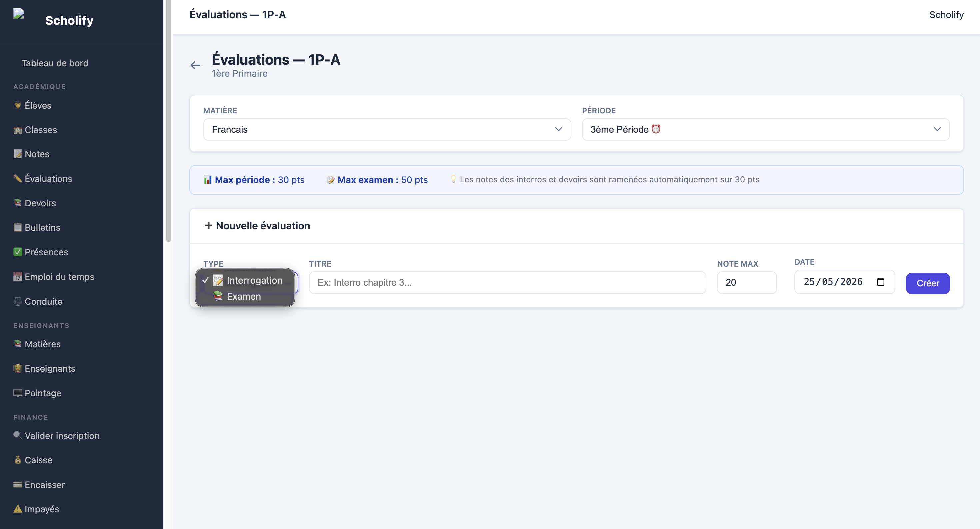Viewport: 980px width, 529px height.
Task: Click the Impayés warning icon
Action: 17,509
